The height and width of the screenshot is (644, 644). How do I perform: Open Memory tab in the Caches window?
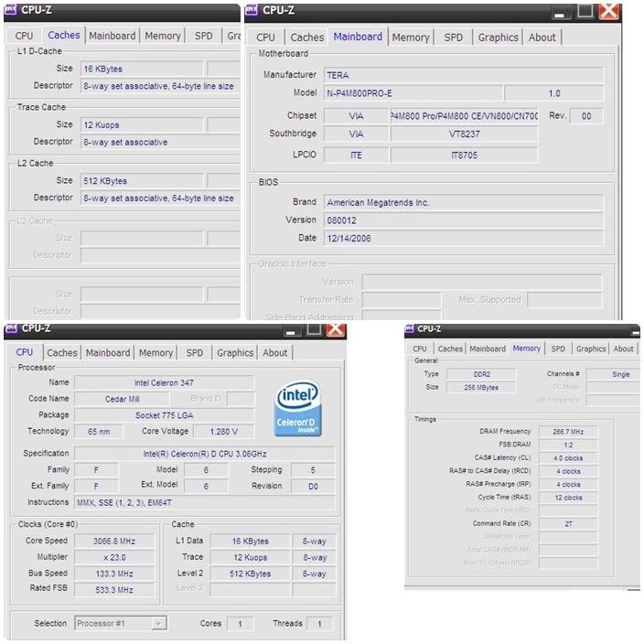coord(163,36)
